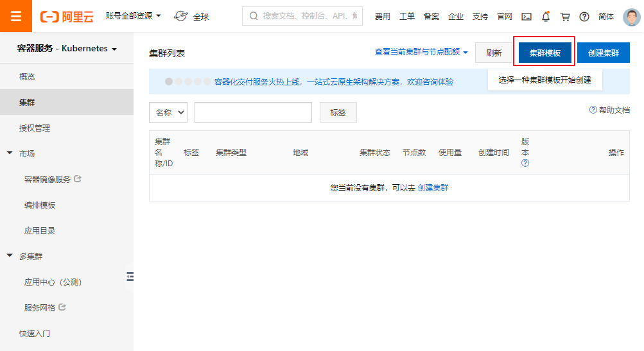Open the 名称 filter type dropdown

[x=168, y=112]
